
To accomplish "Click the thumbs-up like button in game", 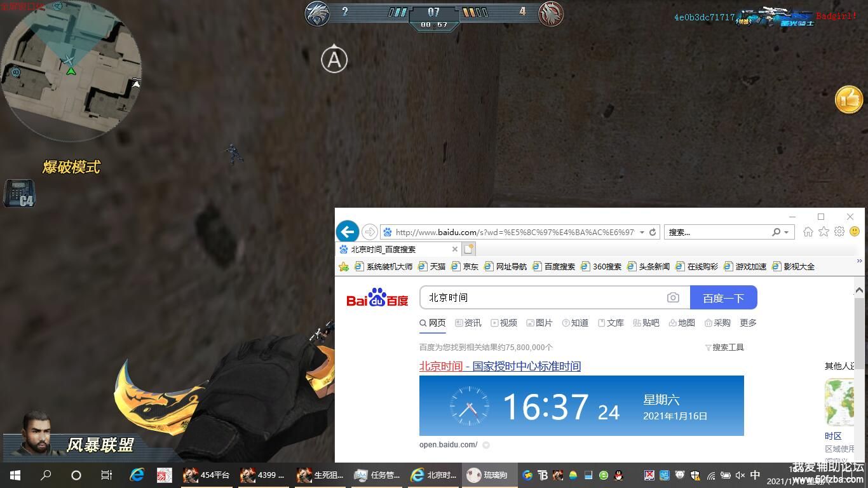I will [x=849, y=100].
